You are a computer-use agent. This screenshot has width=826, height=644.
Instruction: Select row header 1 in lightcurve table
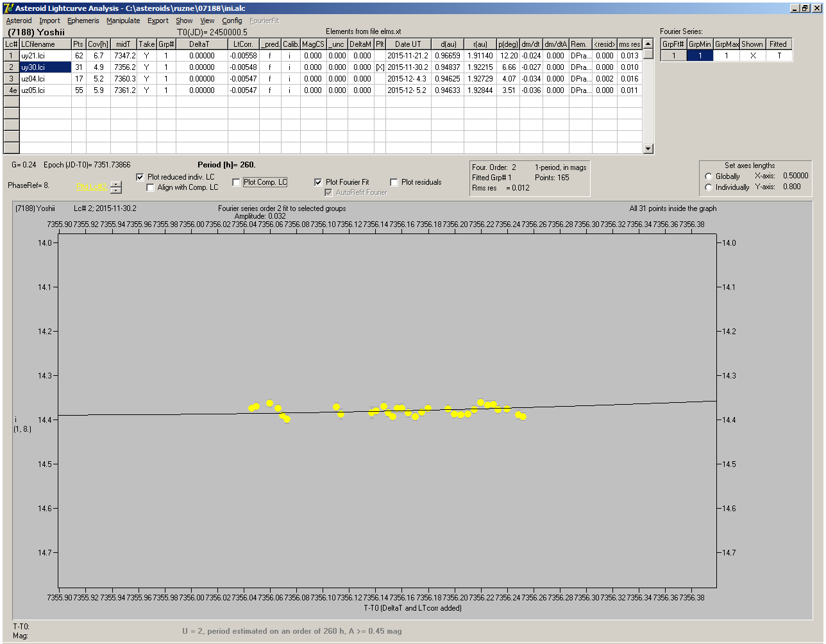(11, 56)
